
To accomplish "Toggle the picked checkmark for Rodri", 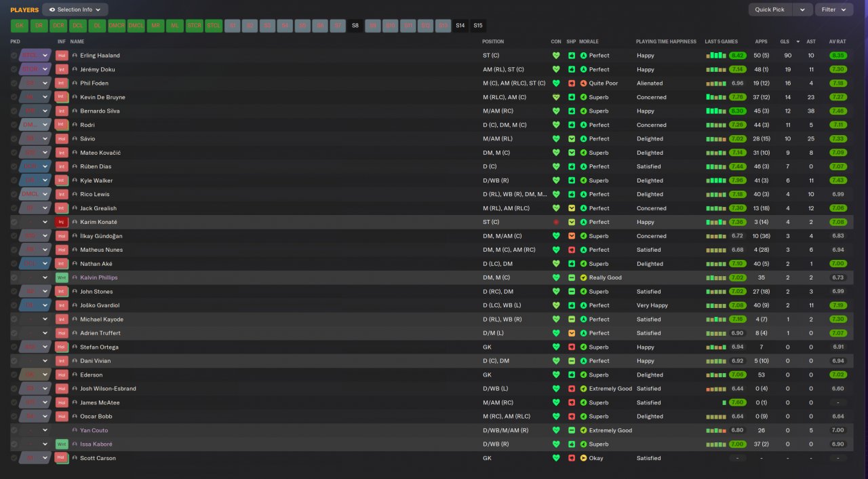I will click(14, 125).
